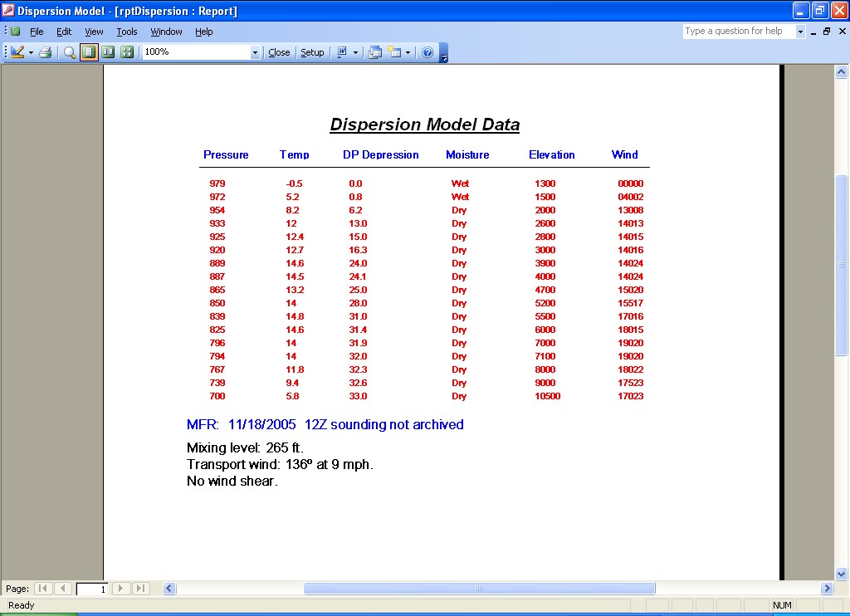Screen dimensions: 850x616
Task: Switch to Multiple Pages view
Action: click(x=127, y=52)
